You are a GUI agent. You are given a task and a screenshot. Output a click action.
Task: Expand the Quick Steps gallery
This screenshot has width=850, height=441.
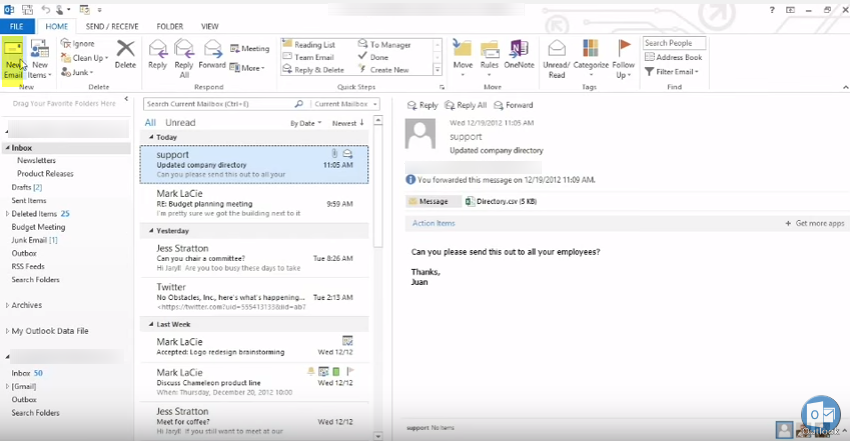click(x=437, y=70)
